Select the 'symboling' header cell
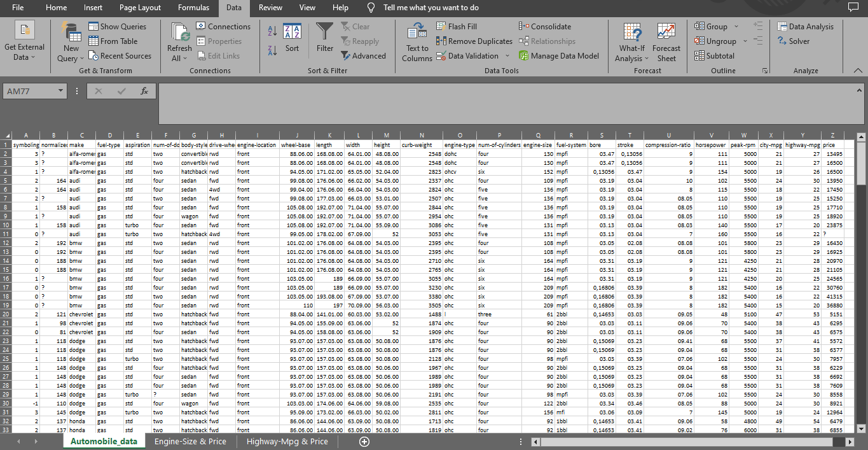This screenshot has height=450, width=868. pyautogui.click(x=26, y=145)
